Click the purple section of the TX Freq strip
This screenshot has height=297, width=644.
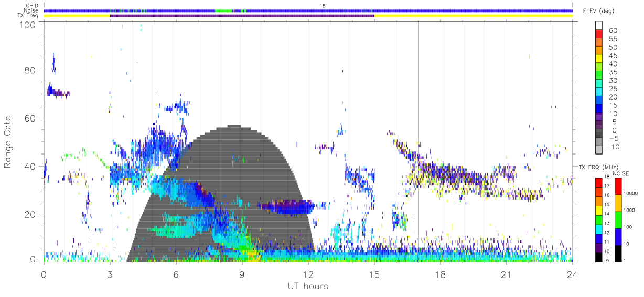242,16
